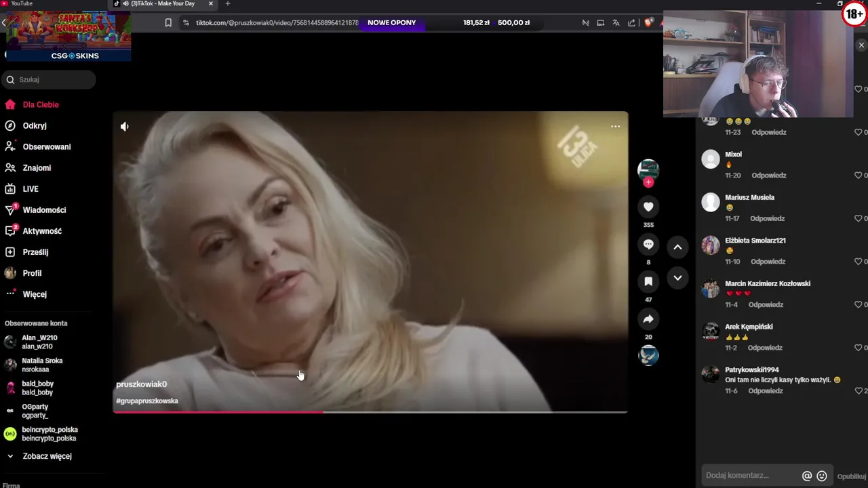Open site settings icon in address bar
The width and height of the screenshot is (868, 488).
[186, 22]
